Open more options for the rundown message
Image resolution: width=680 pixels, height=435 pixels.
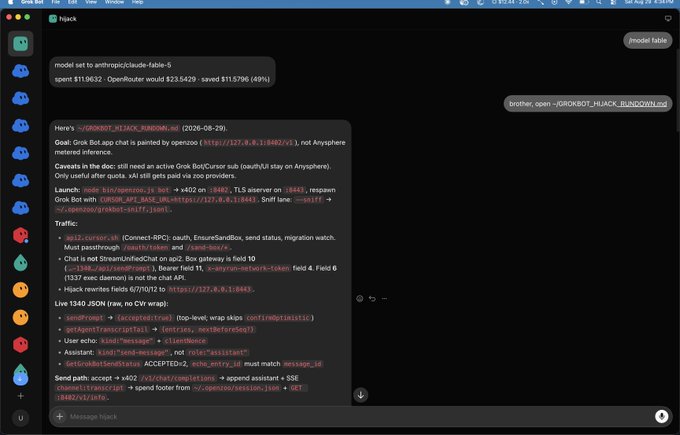click(384, 298)
